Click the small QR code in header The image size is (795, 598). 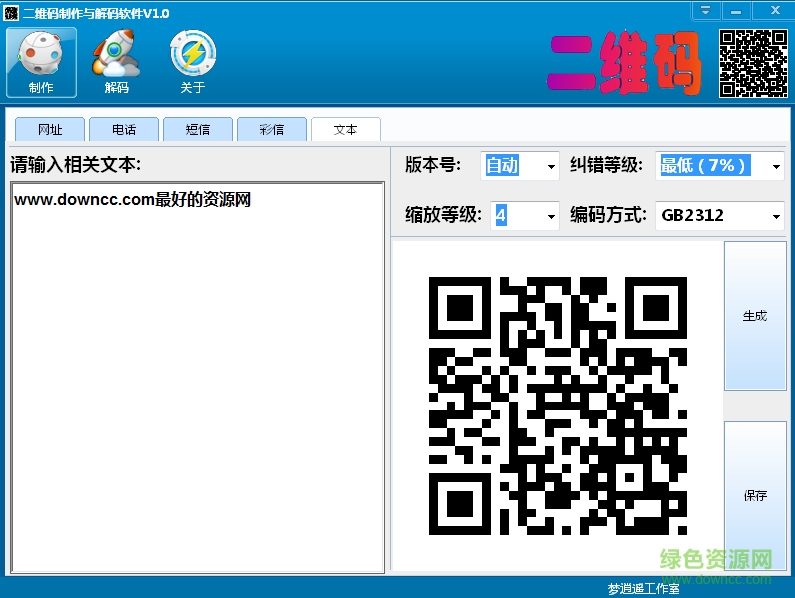(x=753, y=63)
